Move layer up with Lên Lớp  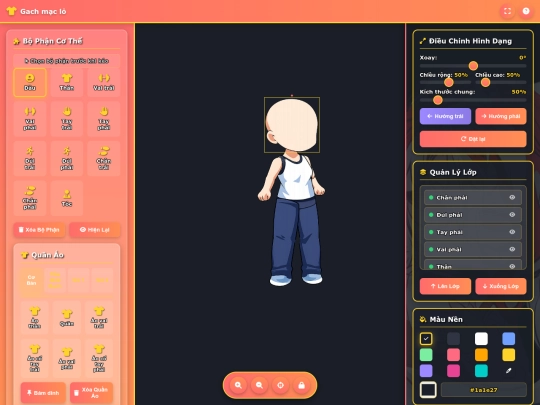tap(445, 286)
